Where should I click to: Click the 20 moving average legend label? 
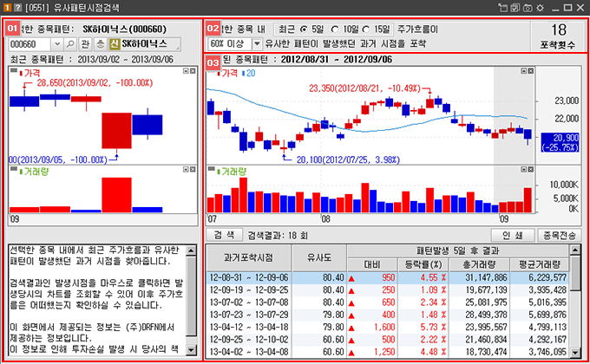pos(248,74)
